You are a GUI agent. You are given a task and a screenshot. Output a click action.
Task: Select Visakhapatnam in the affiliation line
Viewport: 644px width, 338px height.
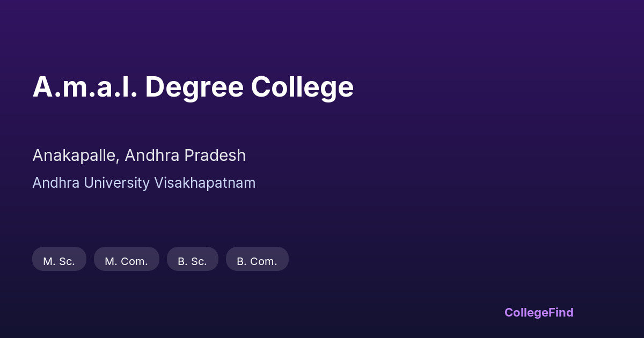(x=205, y=183)
